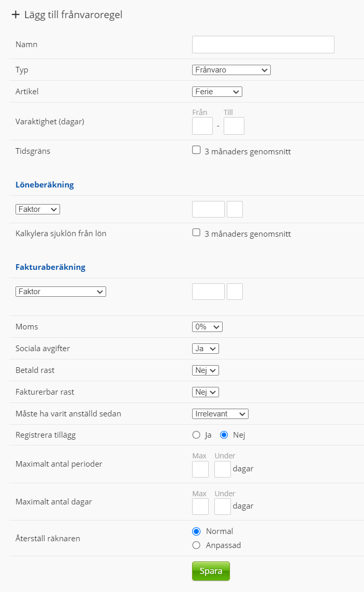Viewport: 364px width, 592px height.
Task: Open the Betald rast dropdown
Action: tap(206, 370)
